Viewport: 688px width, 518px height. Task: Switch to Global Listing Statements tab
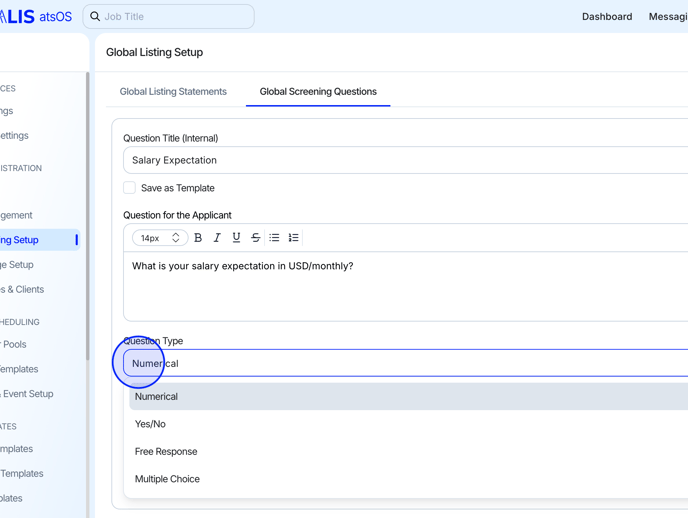tap(173, 92)
